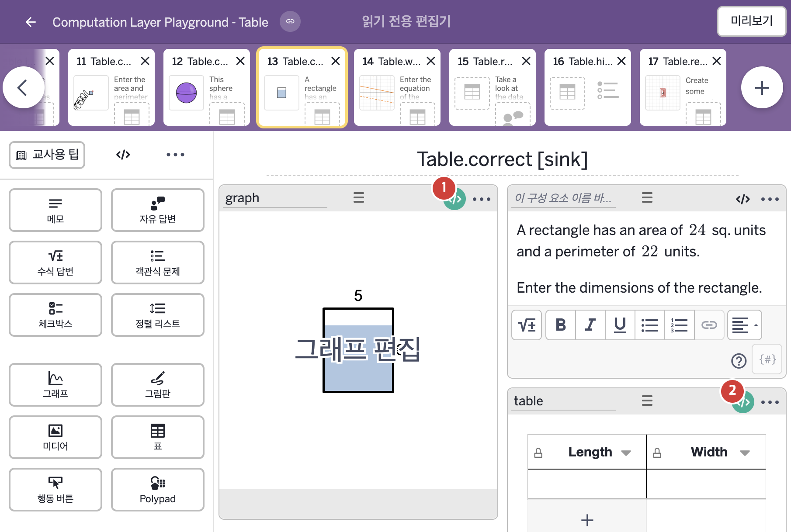Insert a bulleted list in the note
The height and width of the screenshot is (532, 791).
point(650,325)
